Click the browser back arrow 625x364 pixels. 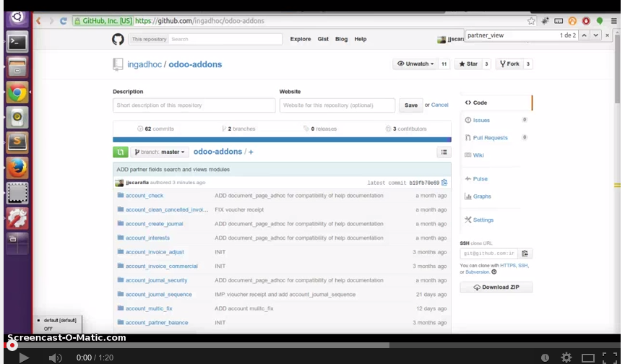point(39,21)
